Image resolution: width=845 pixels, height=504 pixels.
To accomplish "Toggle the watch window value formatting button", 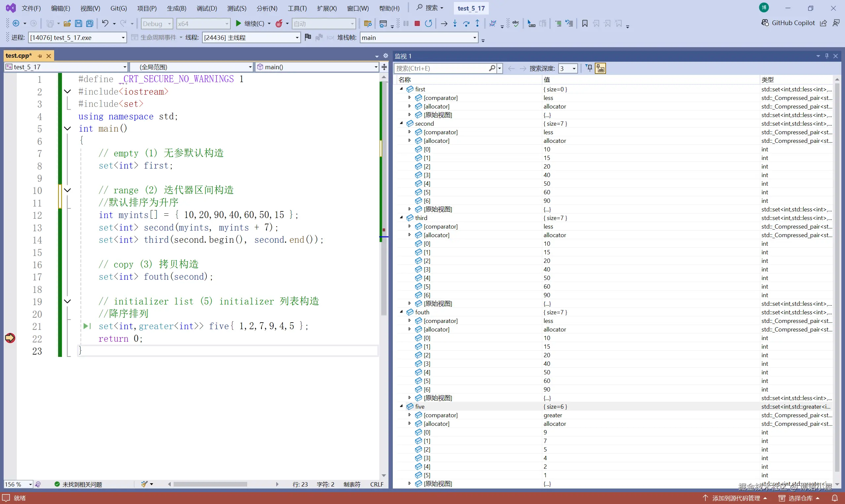I will coord(600,68).
